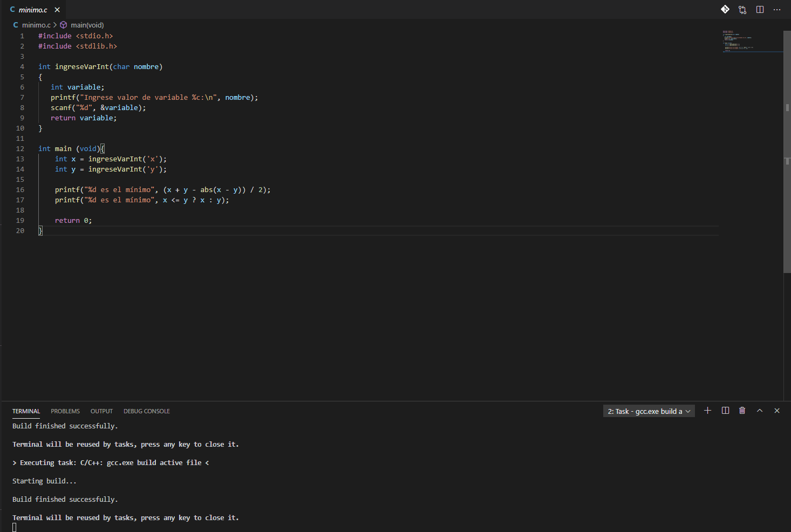Split the terminal pane
The width and height of the screenshot is (791, 532).
click(725, 411)
